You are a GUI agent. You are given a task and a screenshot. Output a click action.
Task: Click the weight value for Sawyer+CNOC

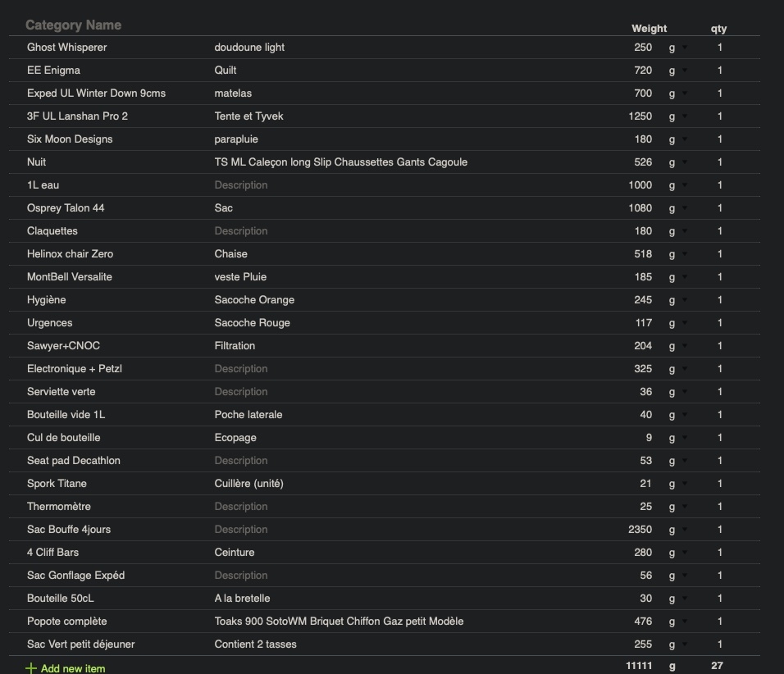(643, 346)
